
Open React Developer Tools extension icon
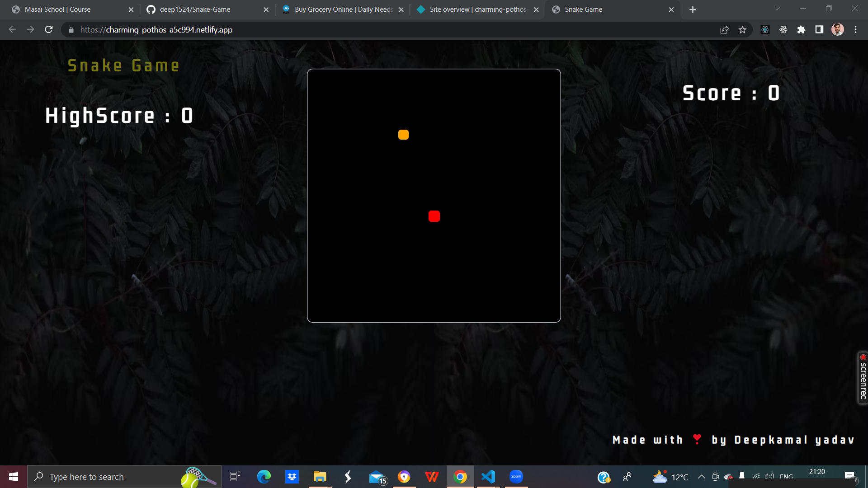point(765,29)
